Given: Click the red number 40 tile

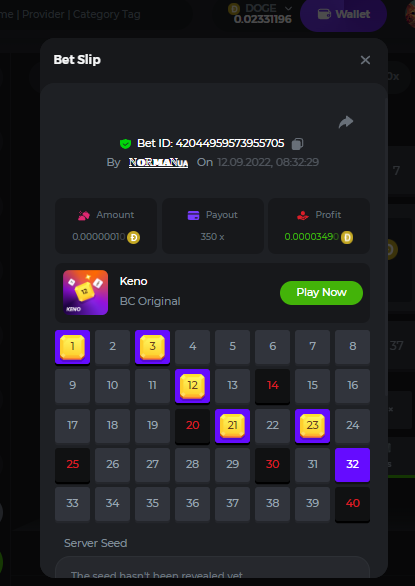Looking at the screenshot, I should click(x=353, y=504).
